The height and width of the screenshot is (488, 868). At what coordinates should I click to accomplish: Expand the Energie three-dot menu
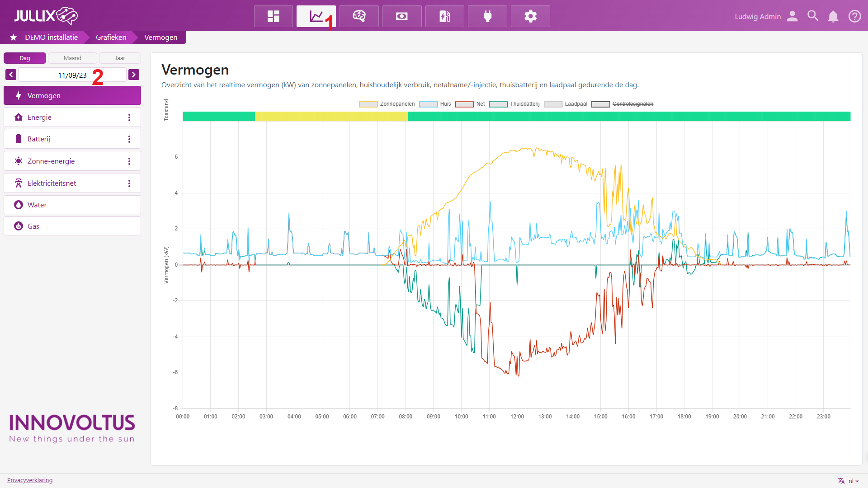[129, 117]
